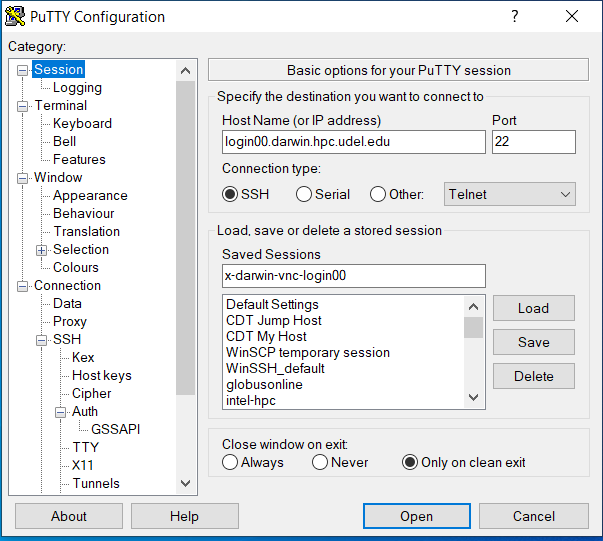This screenshot has height=541, width=603.
Task: Select the SSH connection type
Action: 230,195
